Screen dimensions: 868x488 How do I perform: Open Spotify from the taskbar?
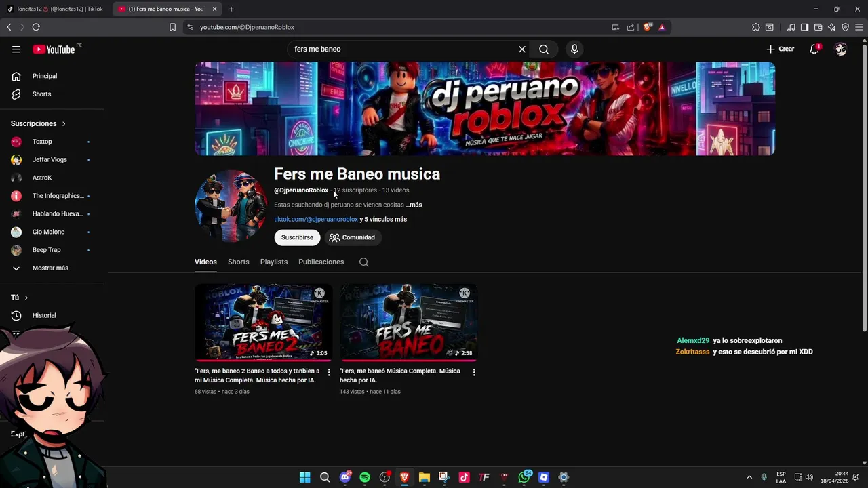coord(365,477)
